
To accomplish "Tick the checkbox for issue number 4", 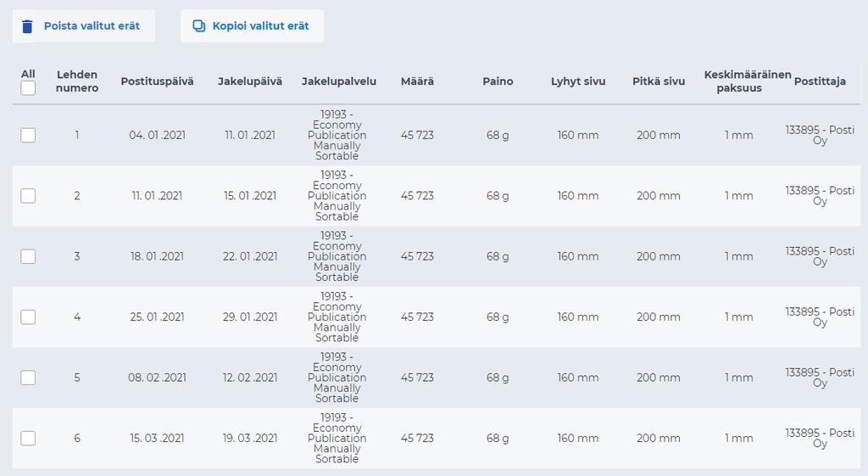I will pos(28,317).
